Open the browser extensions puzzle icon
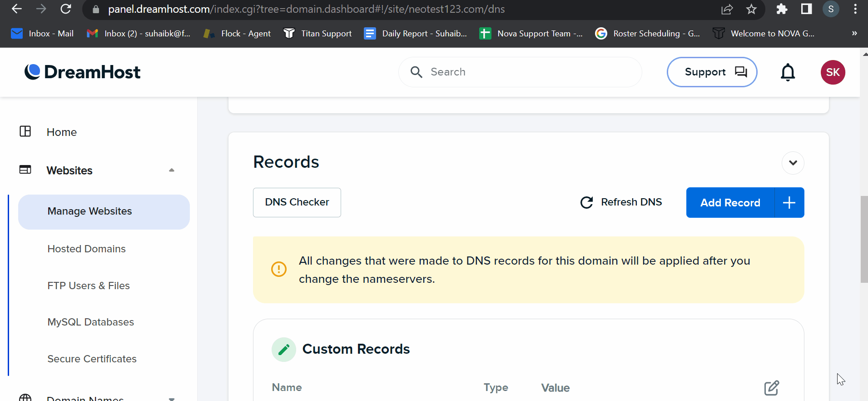The image size is (868, 401). (x=782, y=9)
